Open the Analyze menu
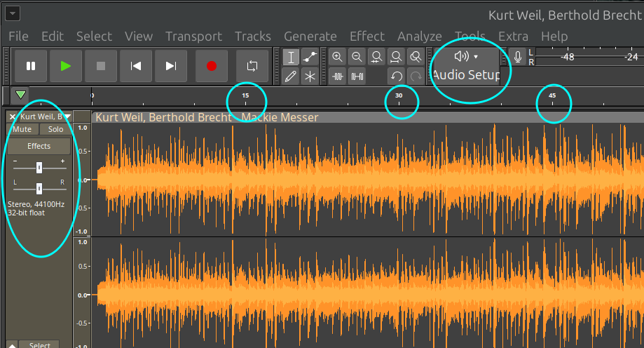644x348 pixels. pyautogui.click(x=420, y=36)
